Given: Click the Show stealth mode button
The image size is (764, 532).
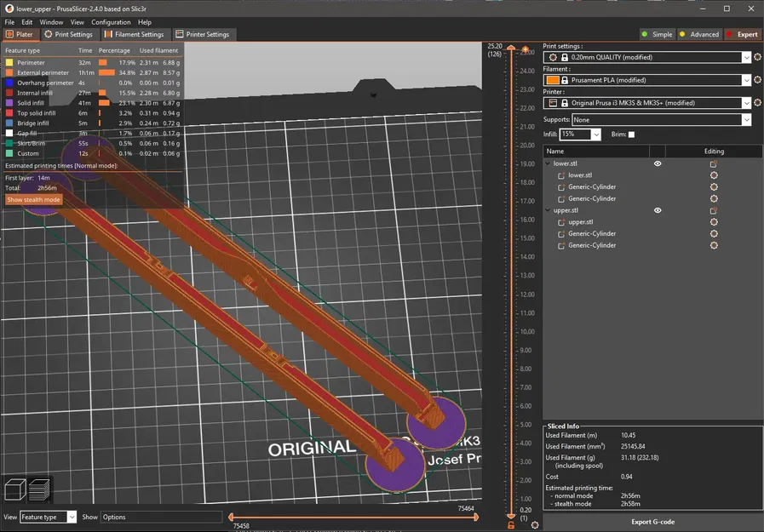Looking at the screenshot, I should 34,200.
